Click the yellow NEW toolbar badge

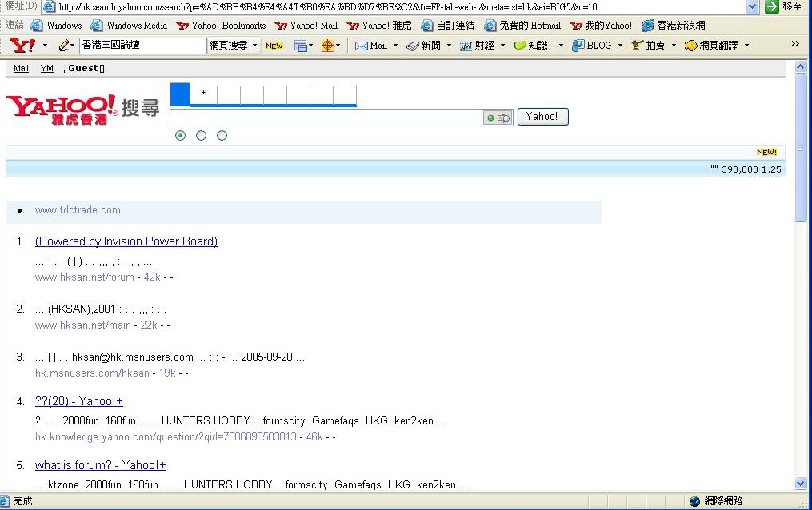(x=274, y=46)
